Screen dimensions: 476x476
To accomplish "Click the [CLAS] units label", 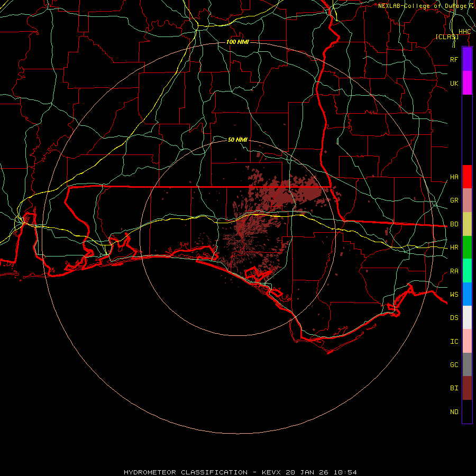I will click(447, 36).
